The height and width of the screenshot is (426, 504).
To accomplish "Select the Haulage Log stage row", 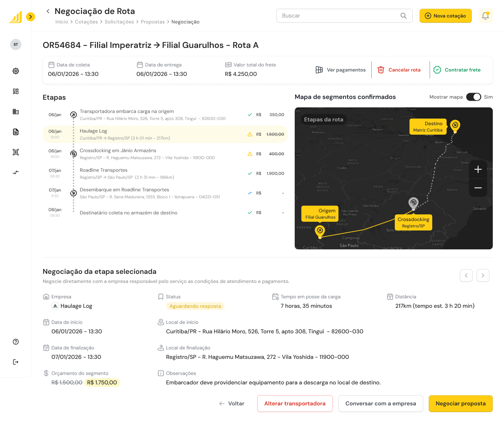I will pyautogui.click(x=164, y=134).
